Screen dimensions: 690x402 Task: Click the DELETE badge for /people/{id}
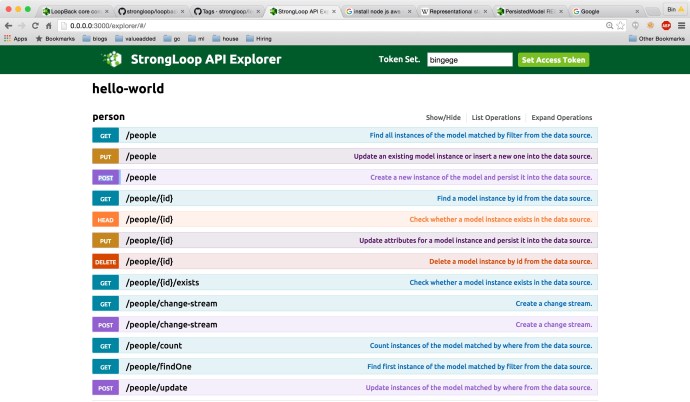pyautogui.click(x=105, y=261)
